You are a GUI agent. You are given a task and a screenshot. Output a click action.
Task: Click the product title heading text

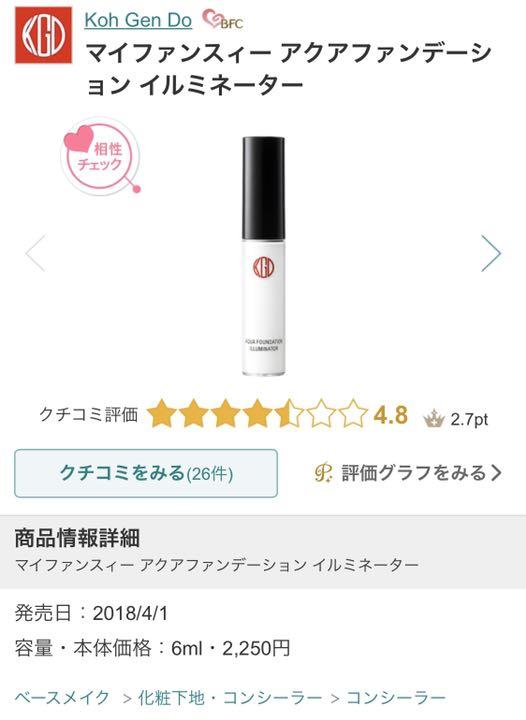[289, 69]
